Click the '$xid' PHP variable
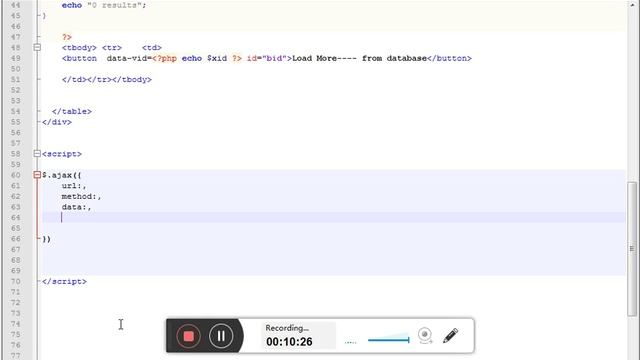Viewport: 640px width, 360px height. (217, 58)
